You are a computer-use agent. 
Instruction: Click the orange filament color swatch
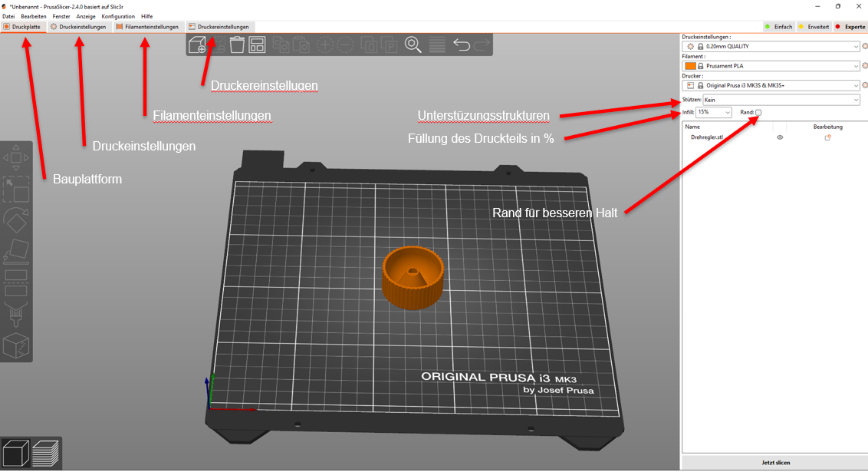tap(690, 66)
